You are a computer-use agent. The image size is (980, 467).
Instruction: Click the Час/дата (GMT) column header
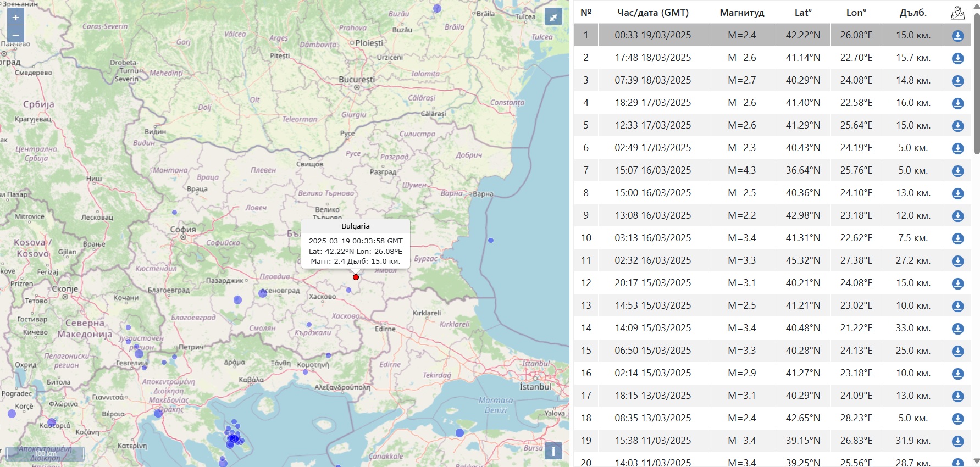click(x=652, y=13)
